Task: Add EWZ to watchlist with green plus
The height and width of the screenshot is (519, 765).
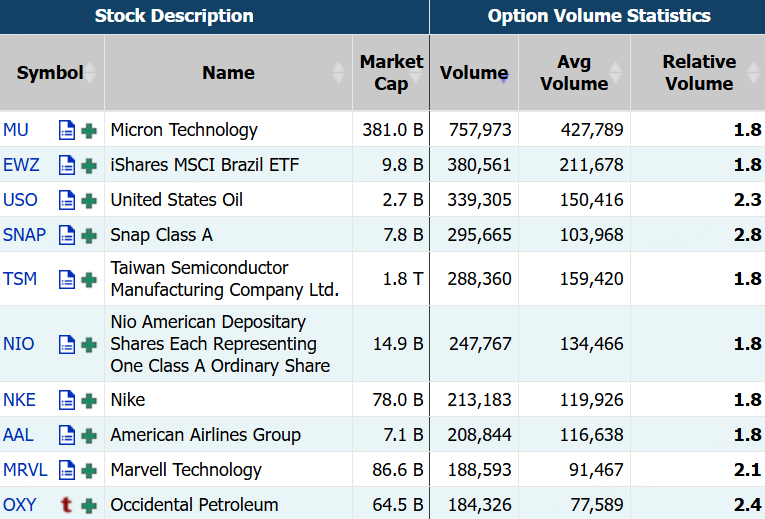Action: [90, 165]
